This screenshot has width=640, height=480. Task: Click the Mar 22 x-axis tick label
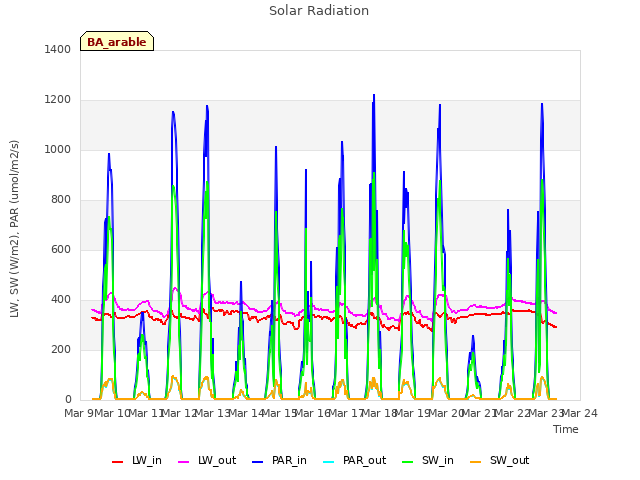click(513, 413)
